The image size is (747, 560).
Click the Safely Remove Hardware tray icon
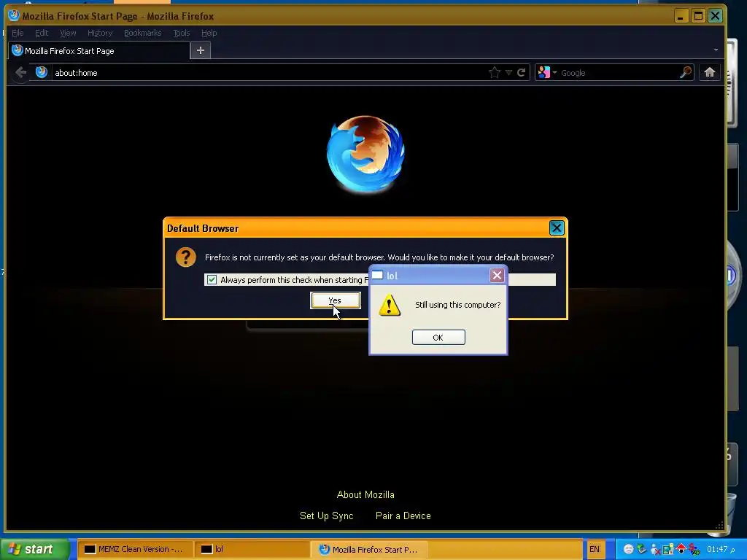coord(642,549)
